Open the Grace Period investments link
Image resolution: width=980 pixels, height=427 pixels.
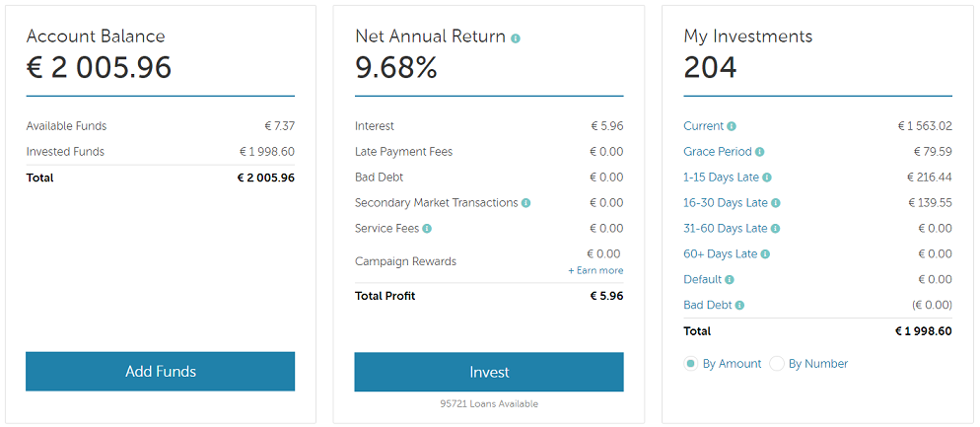coord(717,152)
